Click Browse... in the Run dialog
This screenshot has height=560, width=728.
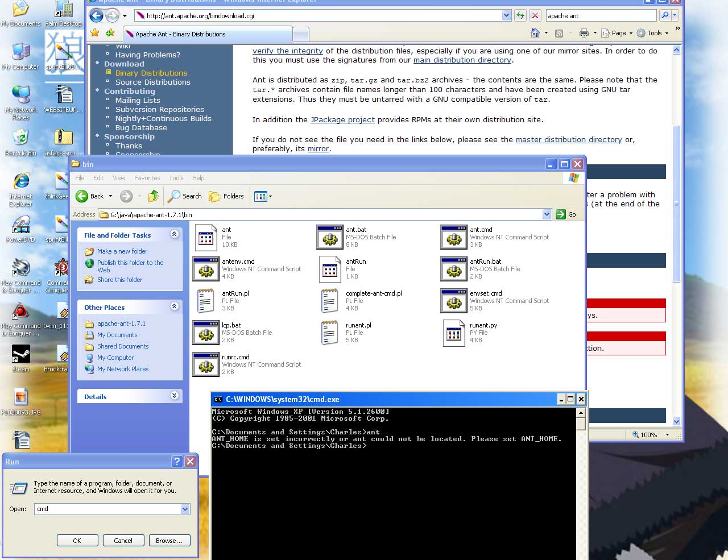point(169,541)
